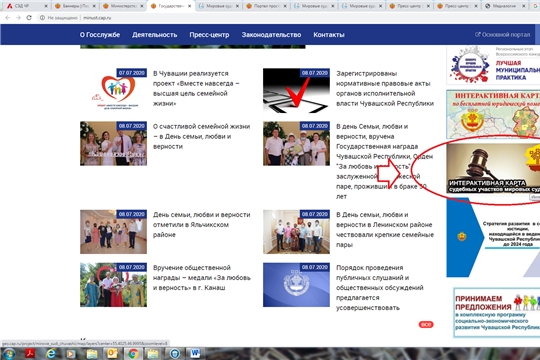Open the free legal aid interactive map banner

493,114
